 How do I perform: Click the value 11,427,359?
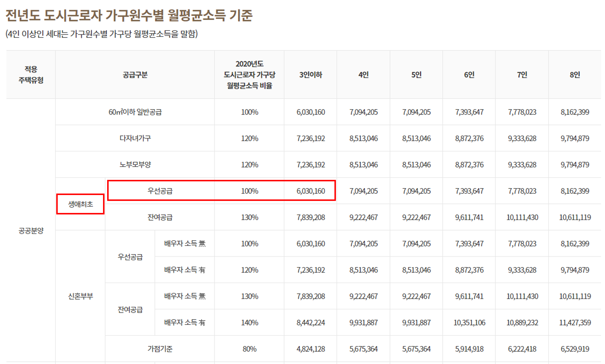[575, 323]
